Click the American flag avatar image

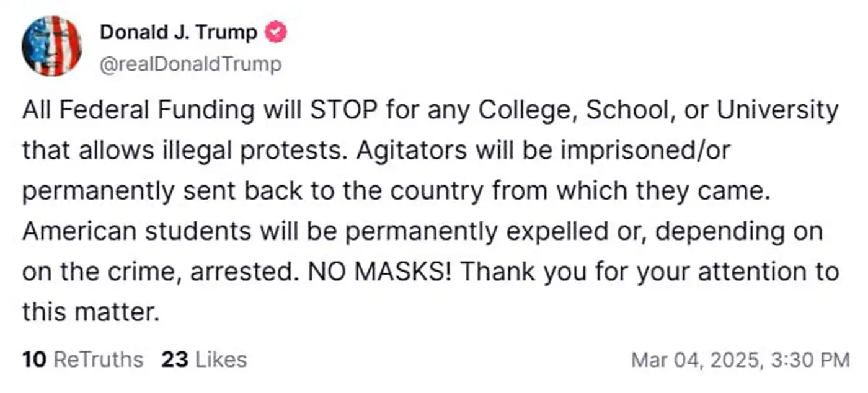click(52, 45)
